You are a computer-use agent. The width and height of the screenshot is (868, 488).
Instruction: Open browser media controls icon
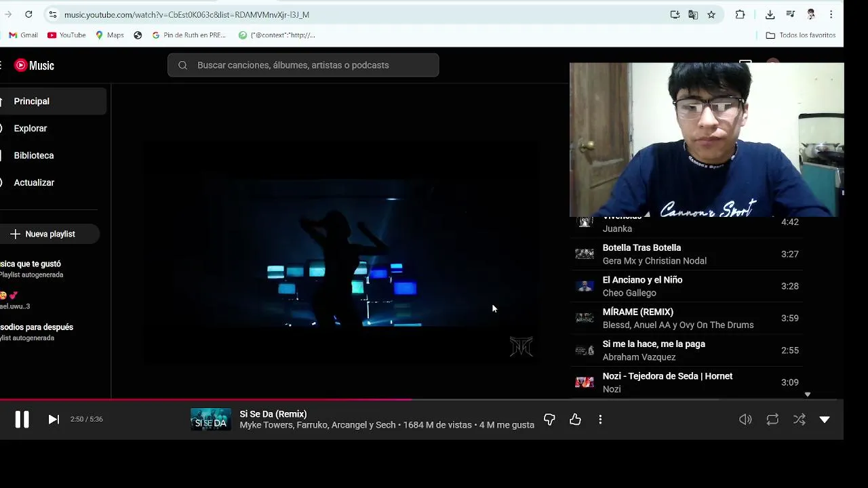click(x=791, y=14)
